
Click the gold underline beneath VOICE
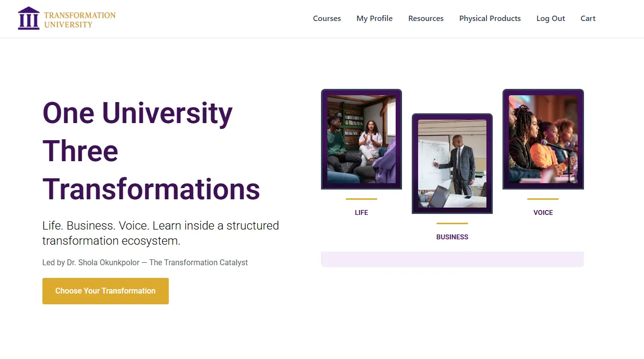click(x=543, y=199)
